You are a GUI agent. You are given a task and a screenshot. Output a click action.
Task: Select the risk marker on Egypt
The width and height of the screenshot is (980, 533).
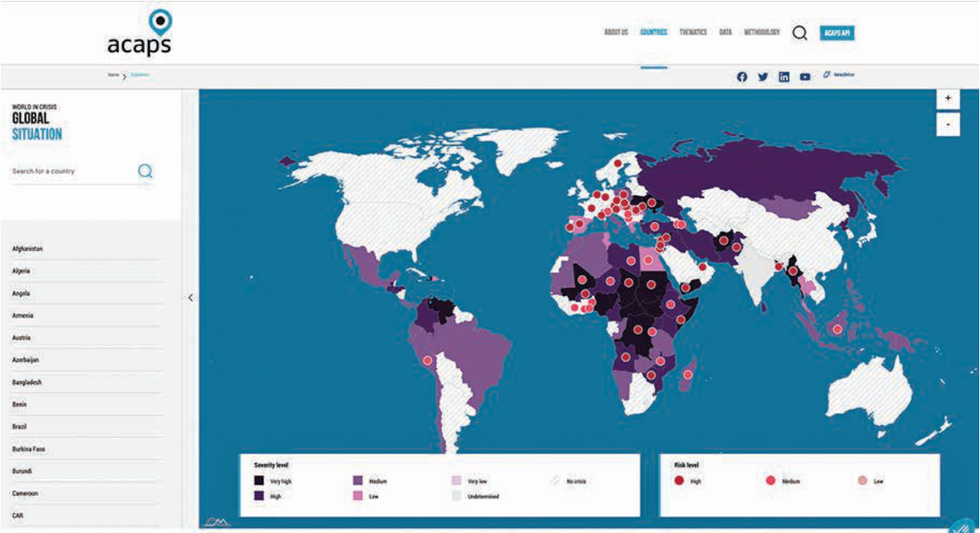(x=648, y=259)
